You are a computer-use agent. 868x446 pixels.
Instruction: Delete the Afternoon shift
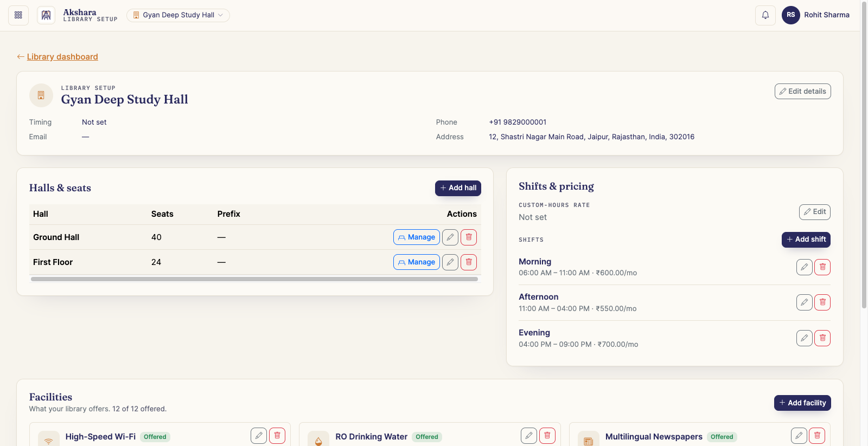pyautogui.click(x=822, y=302)
